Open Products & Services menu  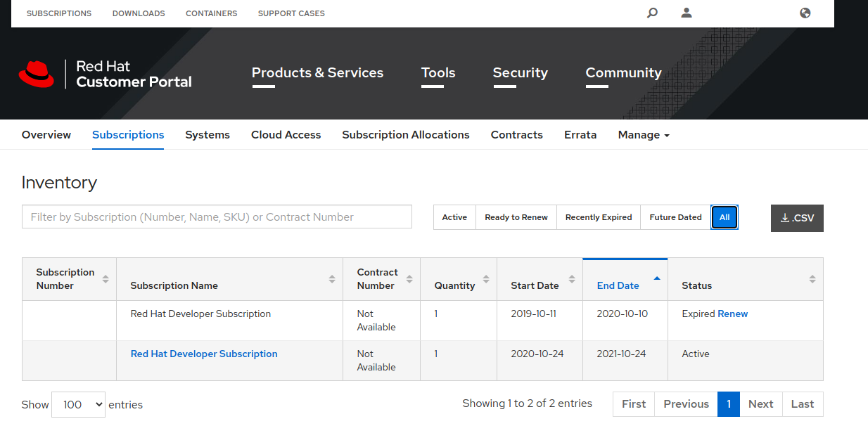coord(317,73)
